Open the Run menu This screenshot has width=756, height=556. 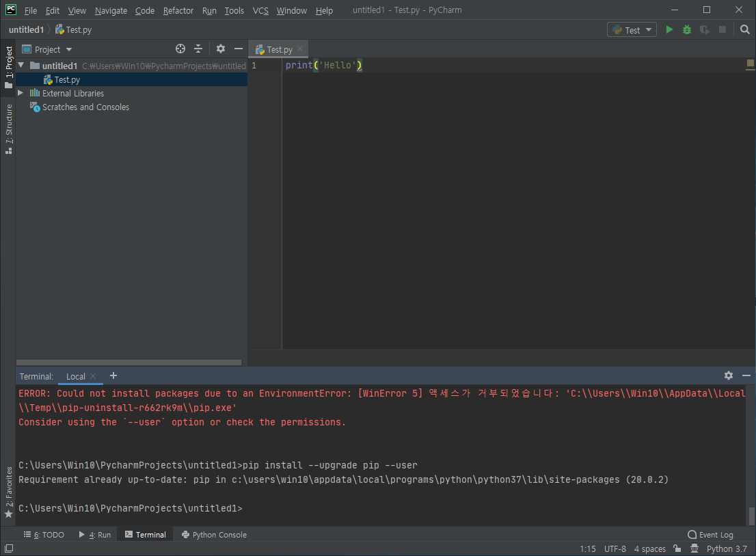209,10
